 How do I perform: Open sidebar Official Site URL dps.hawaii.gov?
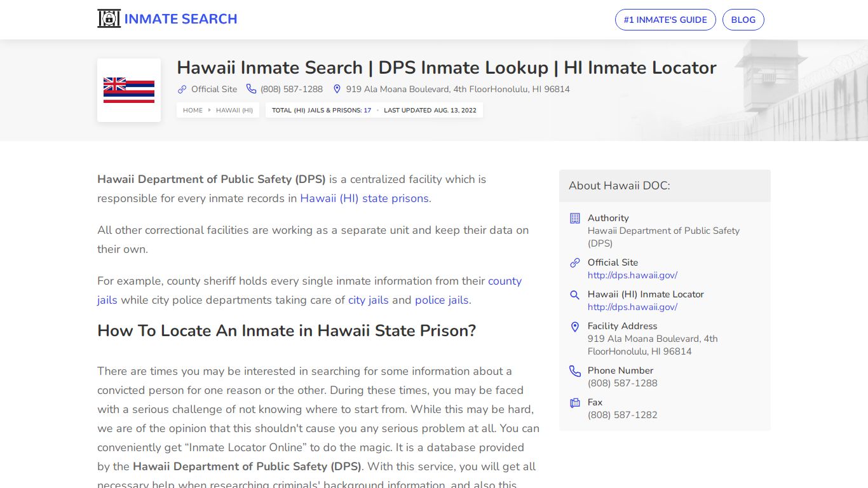coord(632,275)
